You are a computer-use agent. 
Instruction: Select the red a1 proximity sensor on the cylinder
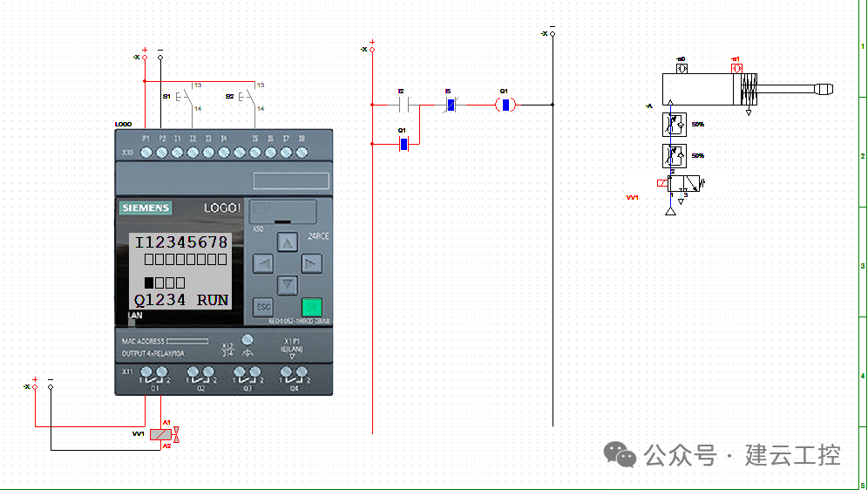736,68
